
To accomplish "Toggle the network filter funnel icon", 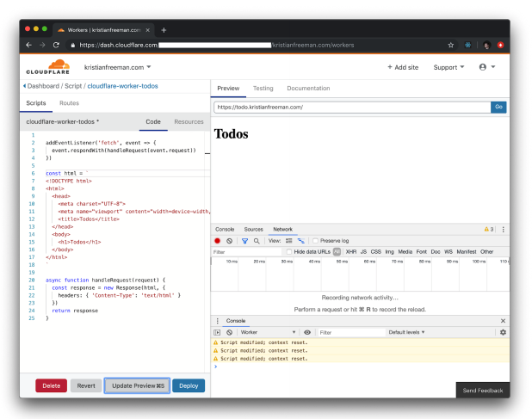I will 244,241.
